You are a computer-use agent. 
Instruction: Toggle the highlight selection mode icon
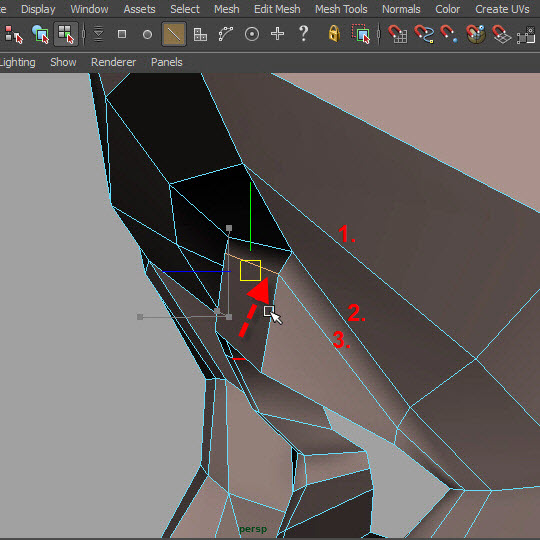click(361, 34)
